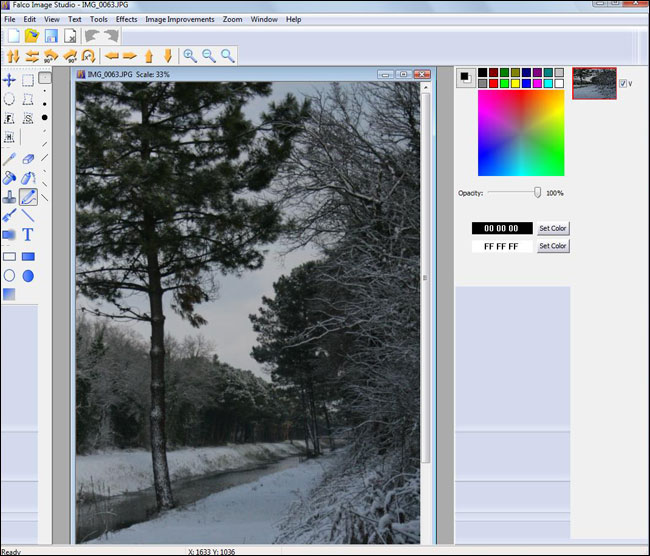Open the Image Improvements menu

(x=179, y=19)
